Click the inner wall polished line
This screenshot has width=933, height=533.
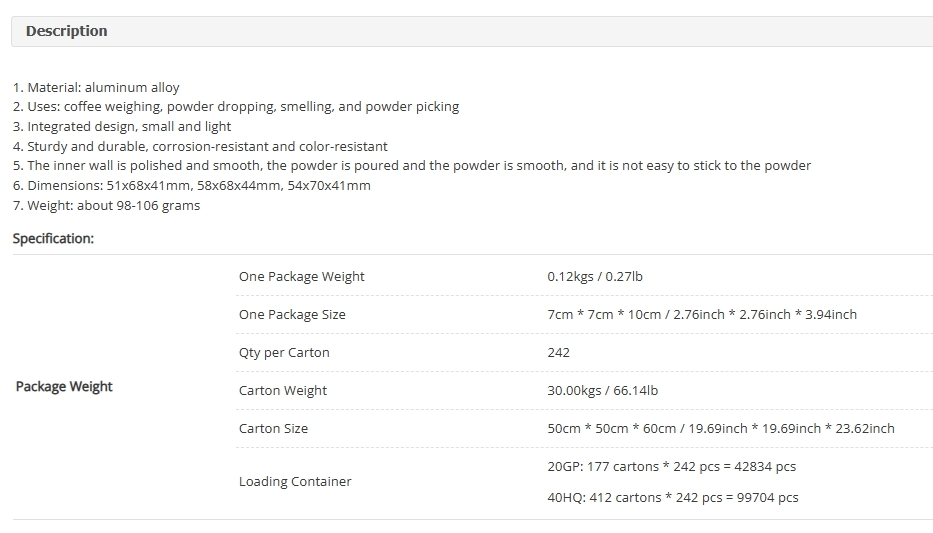412,165
